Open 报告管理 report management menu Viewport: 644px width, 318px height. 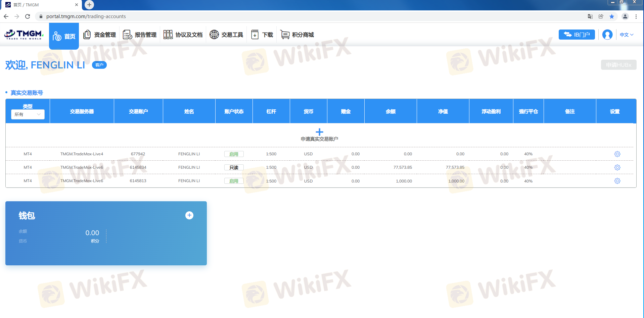click(x=140, y=35)
